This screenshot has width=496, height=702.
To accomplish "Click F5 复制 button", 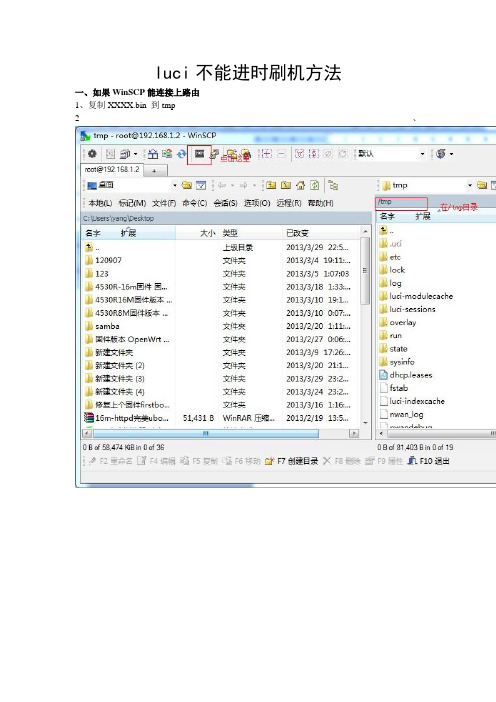I will (x=198, y=461).
